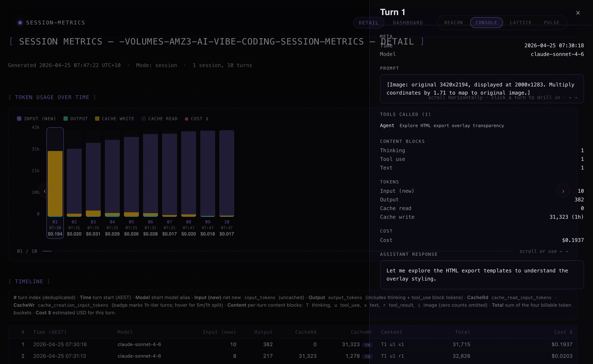
Task: Click the right chevron scroll arrow
Action: [x=563, y=191]
